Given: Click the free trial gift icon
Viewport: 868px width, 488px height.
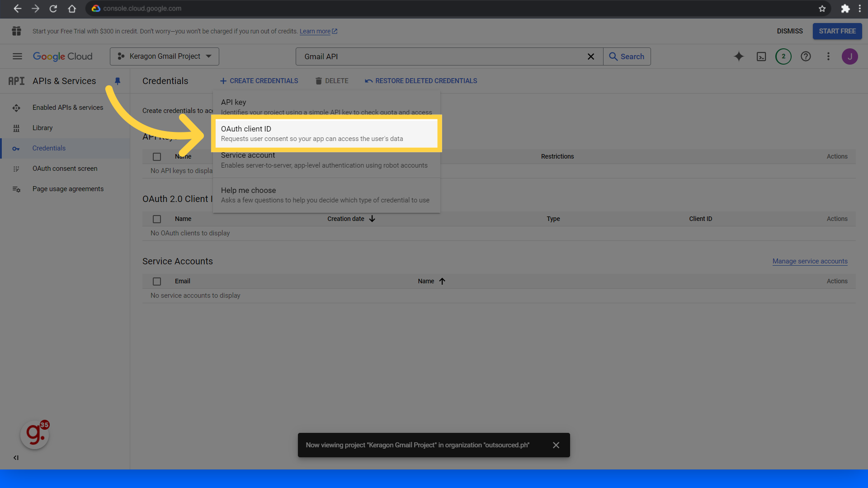Looking at the screenshot, I should (x=17, y=31).
